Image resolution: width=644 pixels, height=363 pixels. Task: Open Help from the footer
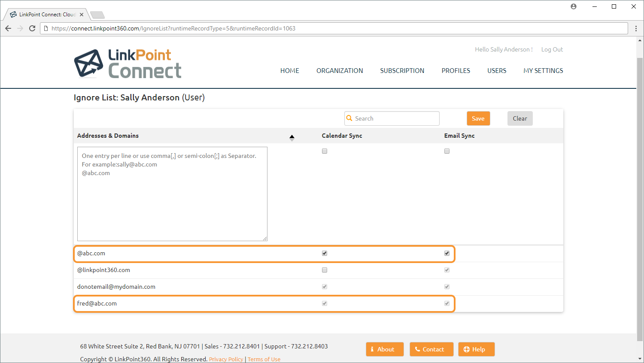coord(477,349)
